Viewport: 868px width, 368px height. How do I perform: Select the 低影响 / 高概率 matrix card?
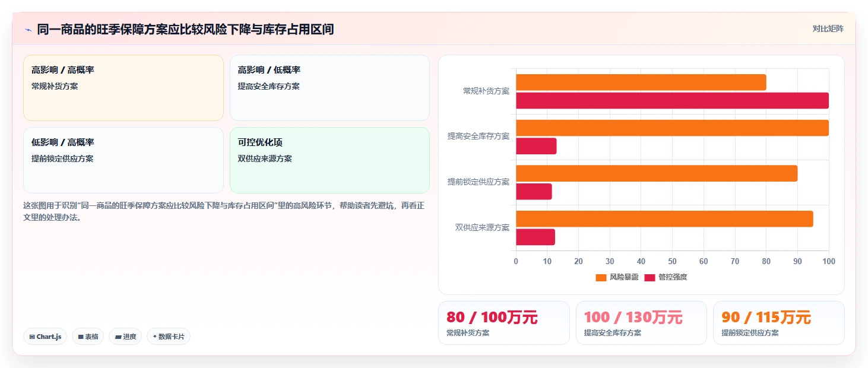[x=123, y=160]
